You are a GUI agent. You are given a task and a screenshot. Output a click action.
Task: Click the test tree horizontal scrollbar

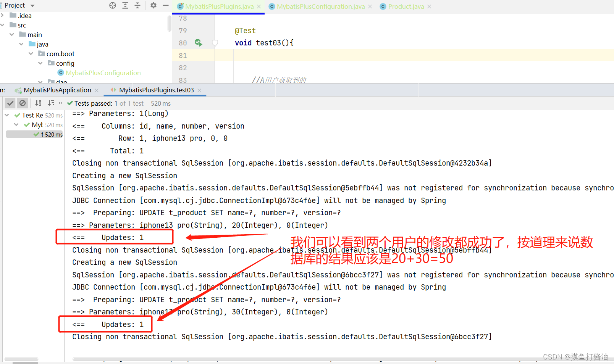point(21,359)
